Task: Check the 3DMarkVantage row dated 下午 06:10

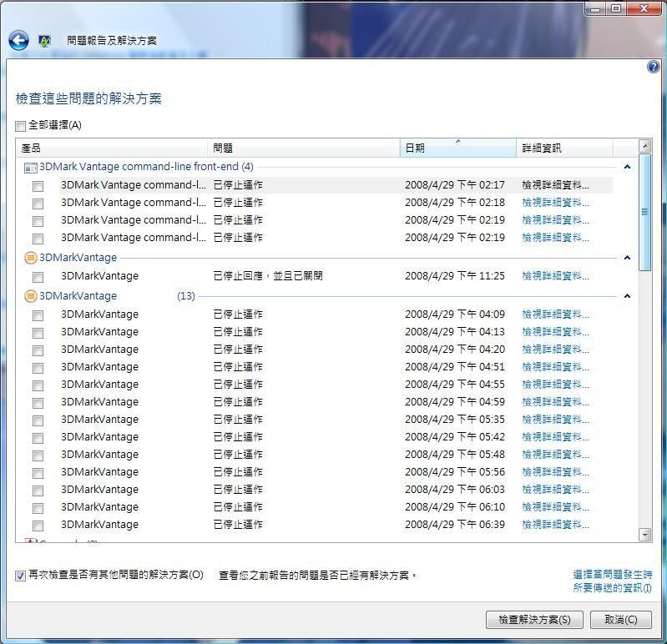Action: pyautogui.click(x=38, y=508)
